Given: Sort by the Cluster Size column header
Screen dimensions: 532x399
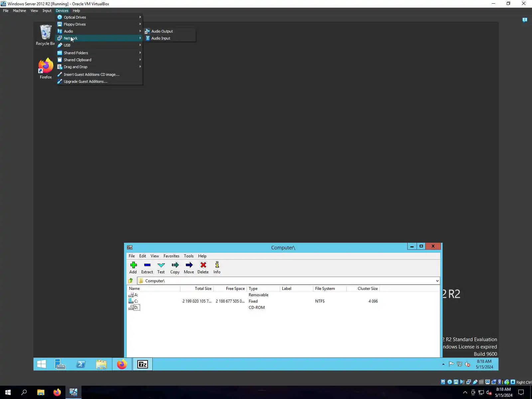Looking at the screenshot, I should pyautogui.click(x=363, y=289).
